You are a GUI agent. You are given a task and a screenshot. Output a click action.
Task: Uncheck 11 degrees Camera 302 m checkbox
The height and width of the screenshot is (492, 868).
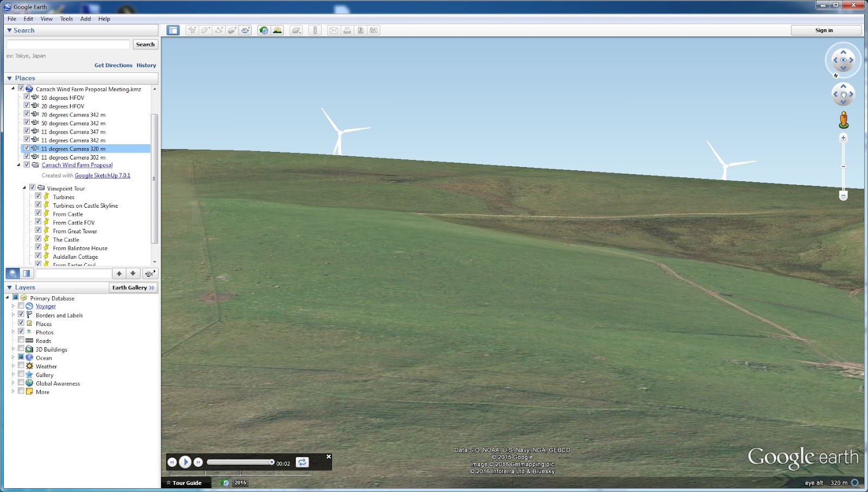(27, 156)
